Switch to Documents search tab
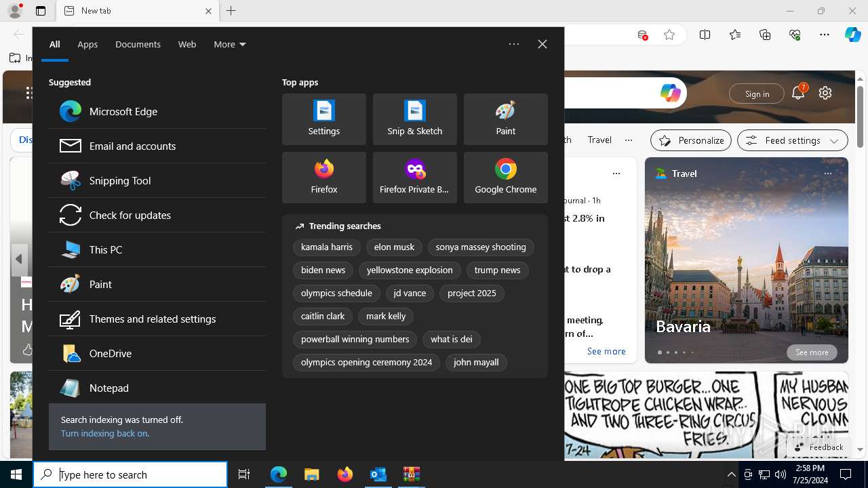This screenshot has height=488, width=868. [x=138, y=44]
